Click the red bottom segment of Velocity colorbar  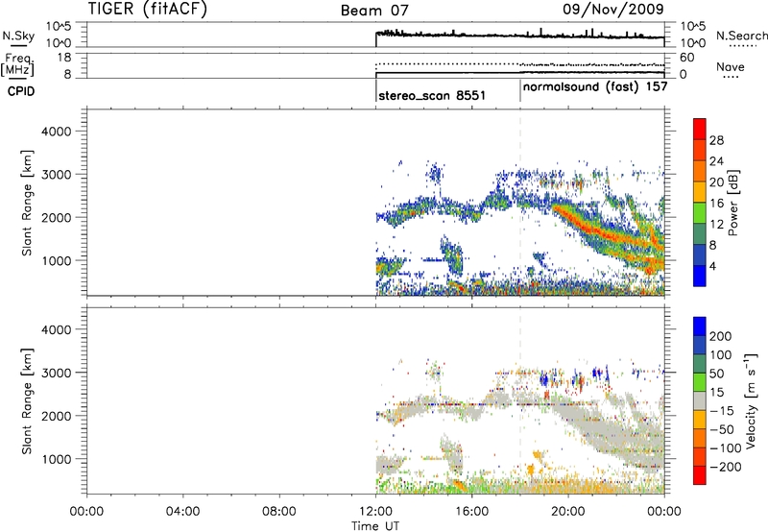click(700, 475)
